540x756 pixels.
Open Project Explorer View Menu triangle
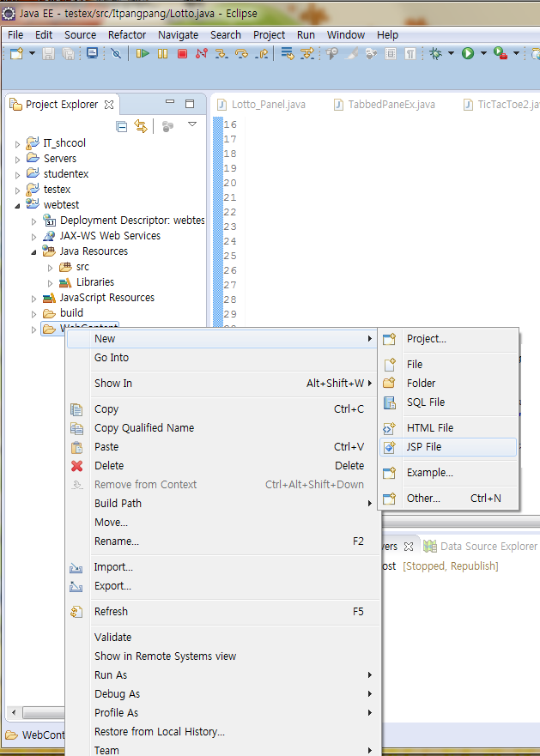click(192, 124)
